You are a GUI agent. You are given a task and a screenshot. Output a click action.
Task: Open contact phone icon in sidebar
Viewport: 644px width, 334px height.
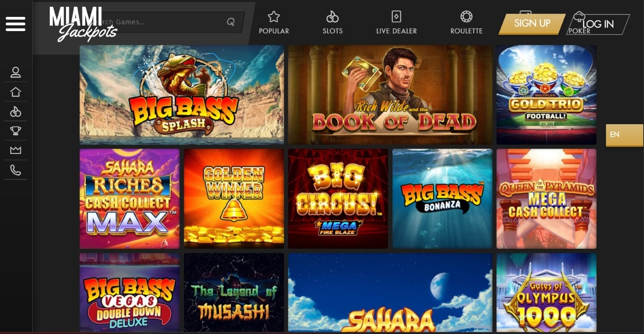15,170
